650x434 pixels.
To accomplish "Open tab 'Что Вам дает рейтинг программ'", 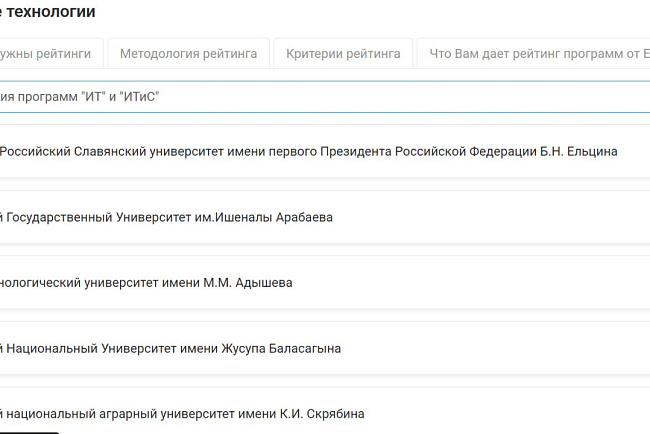I will pyautogui.click(x=534, y=53).
